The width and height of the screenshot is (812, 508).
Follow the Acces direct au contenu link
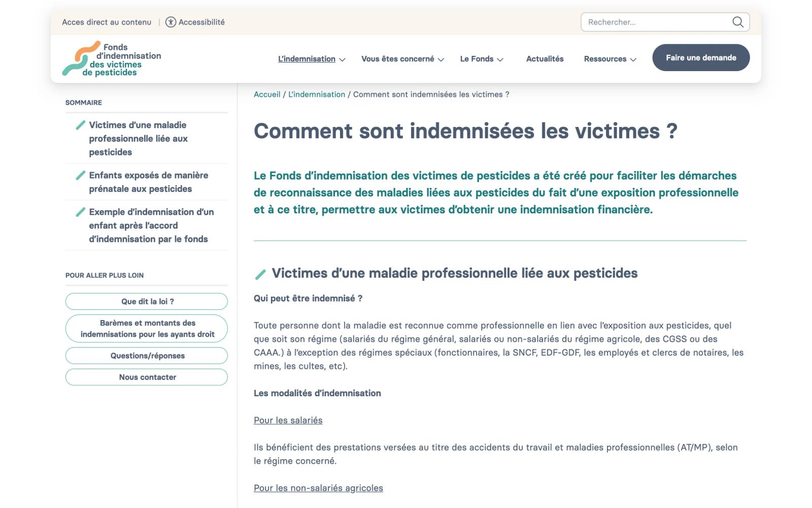(107, 22)
